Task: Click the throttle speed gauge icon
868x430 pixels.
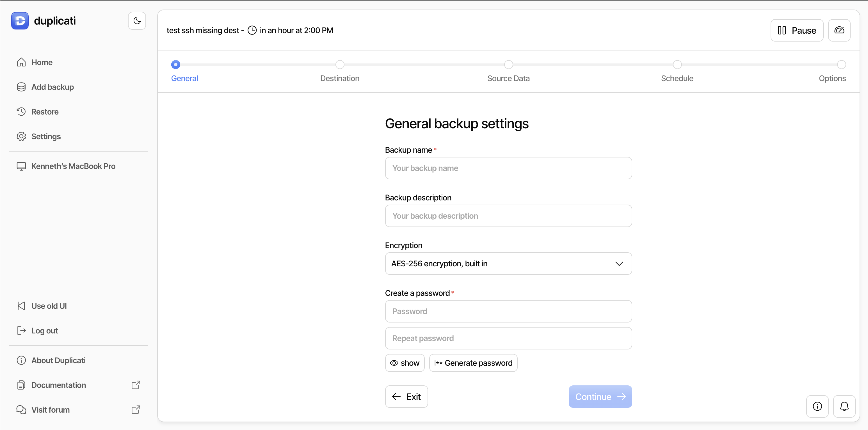Action: point(839,30)
